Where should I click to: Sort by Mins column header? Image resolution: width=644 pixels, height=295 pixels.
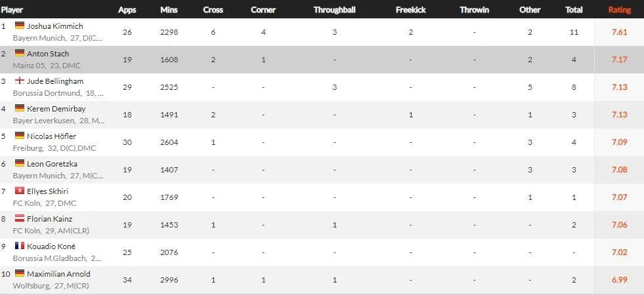point(169,10)
